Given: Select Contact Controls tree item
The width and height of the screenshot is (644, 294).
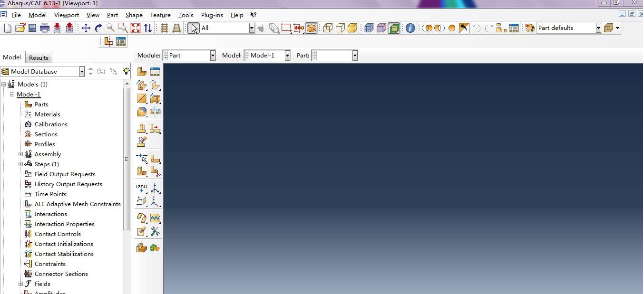Looking at the screenshot, I should 58,234.
